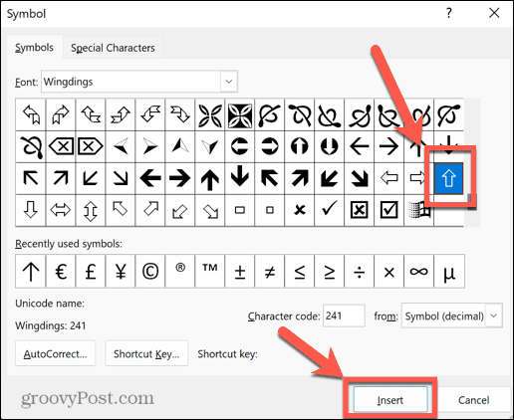Image resolution: width=514 pixels, height=420 pixels.
Task: Close the Symbol dialog
Action: (x=494, y=13)
